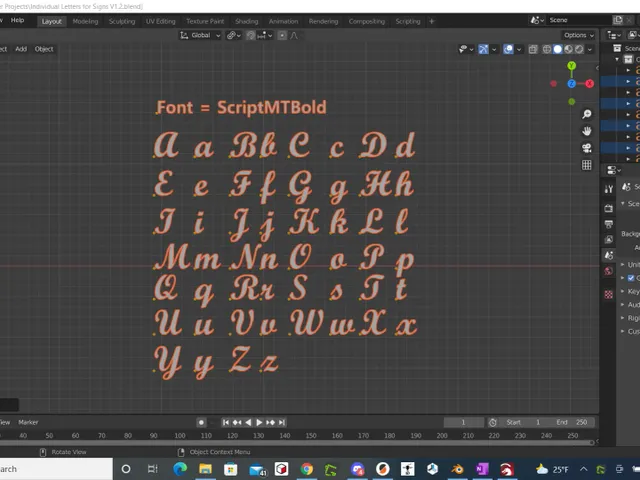Toggle the checkbox in the scene properties panel

click(x=631, y=278)
